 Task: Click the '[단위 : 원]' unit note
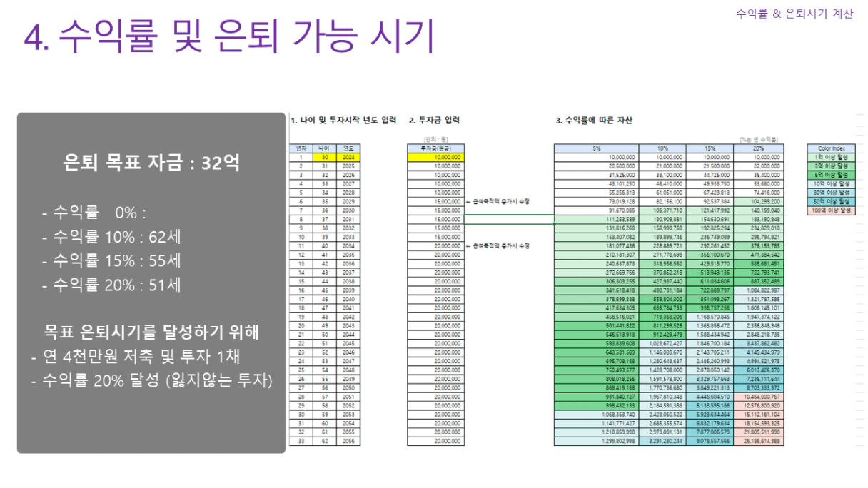click(435, 139)
